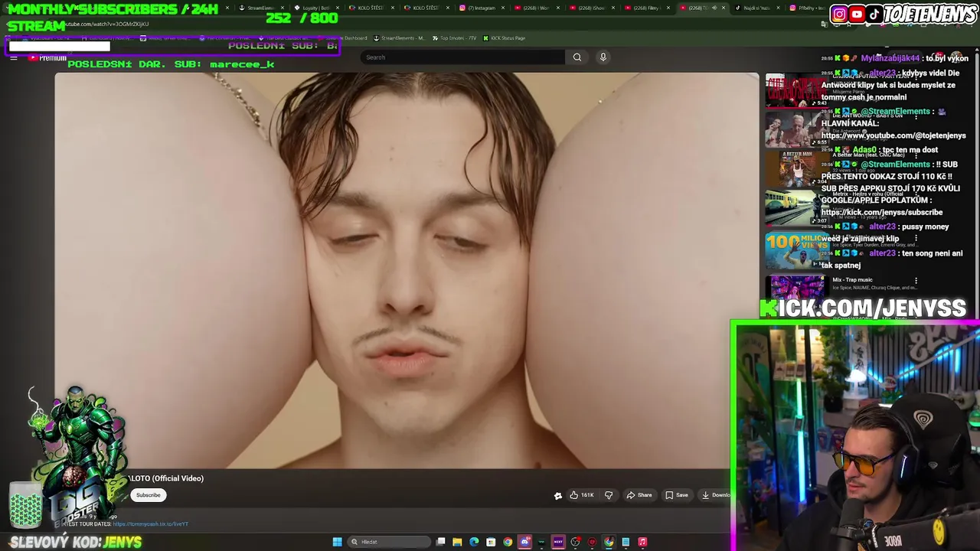Click the video title ending LOTO (Official Video)
The width and height of the screenshot is (980, 551).
165,478
